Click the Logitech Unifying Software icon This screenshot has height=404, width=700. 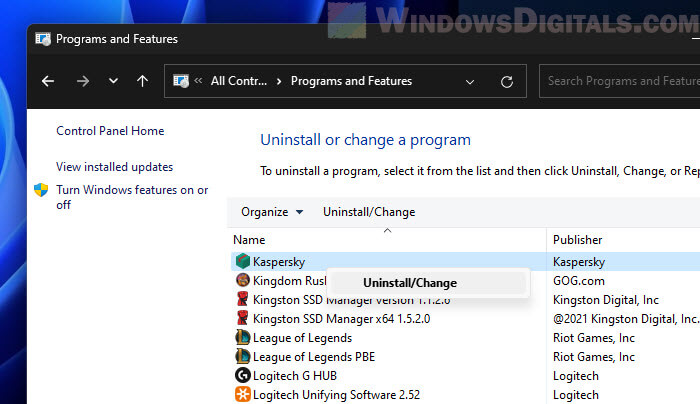243,395
